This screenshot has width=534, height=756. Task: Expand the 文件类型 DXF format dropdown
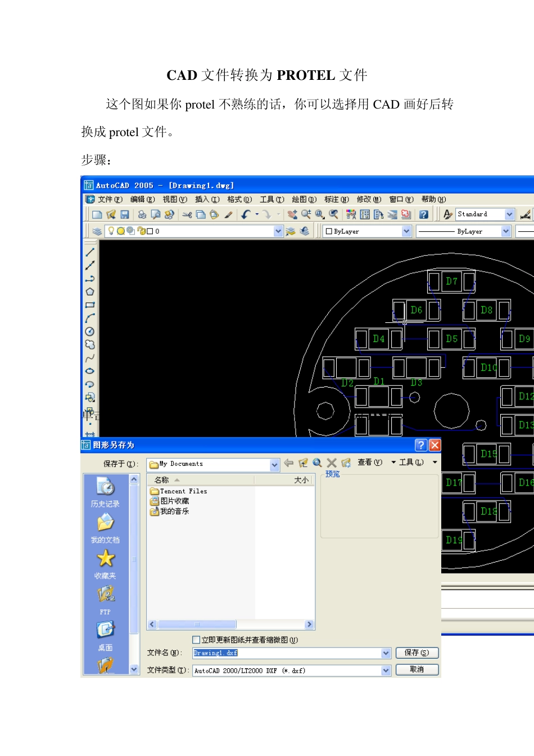tap(386, 670)
